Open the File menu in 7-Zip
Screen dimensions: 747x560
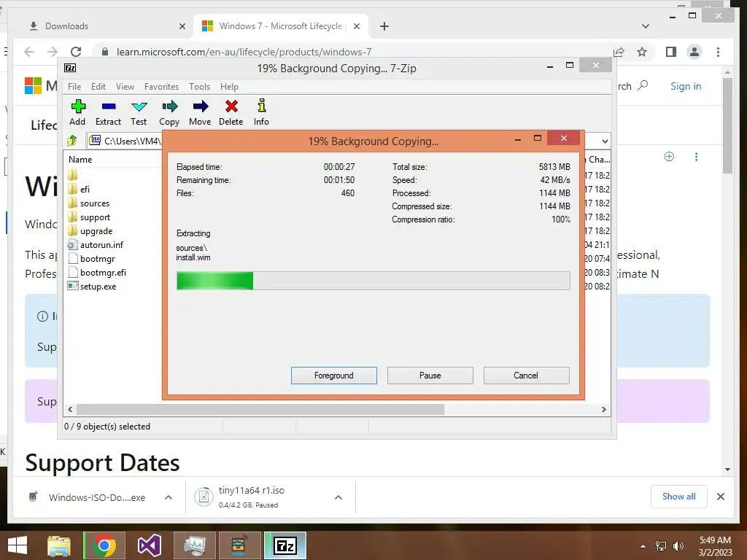click(x=74, y=87)
